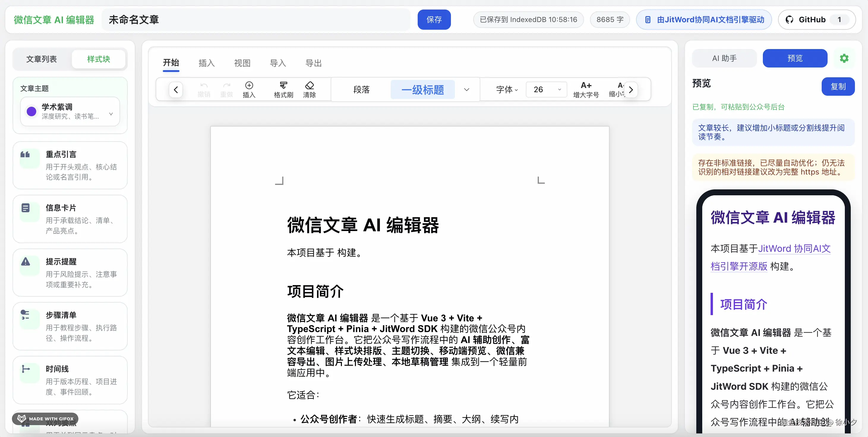Click the warning icon of 提示提醒 block
Image resolution: width=868 pixels, height=437 pixels.
click(x=25, y=262)
